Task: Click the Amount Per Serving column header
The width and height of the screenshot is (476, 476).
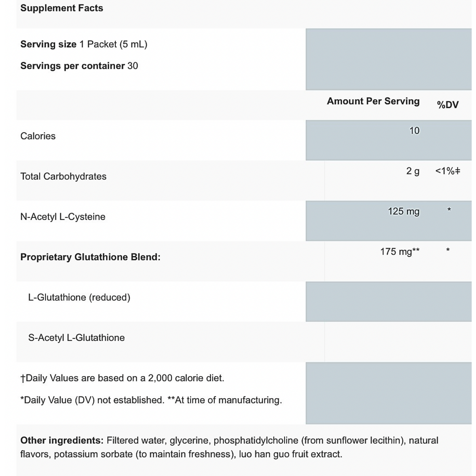Action: coord(373,101)
